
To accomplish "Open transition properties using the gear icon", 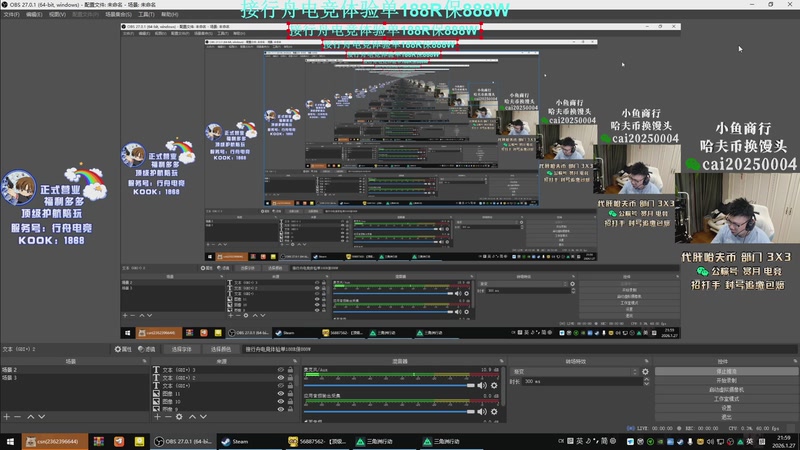I will click(x=645, y=372).
